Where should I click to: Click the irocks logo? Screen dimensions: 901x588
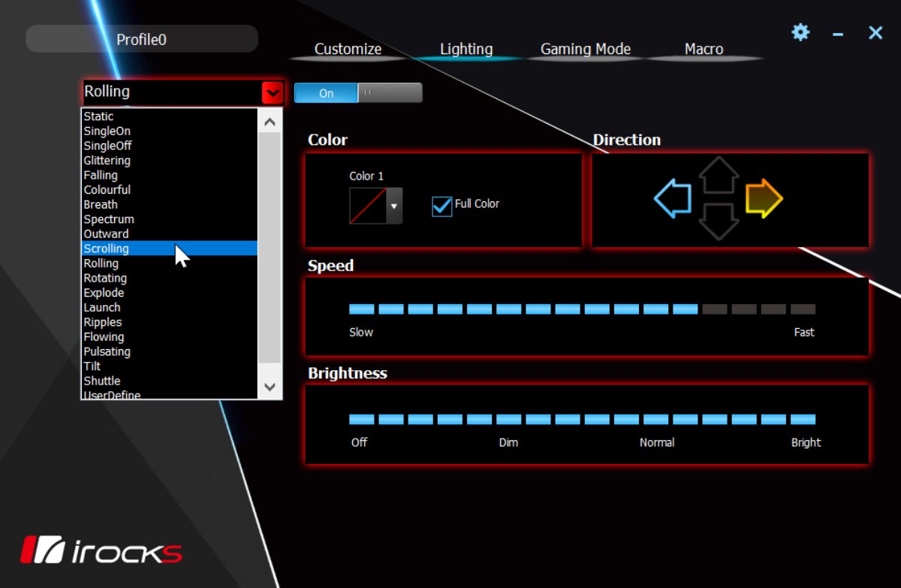[x=101, y=550]
